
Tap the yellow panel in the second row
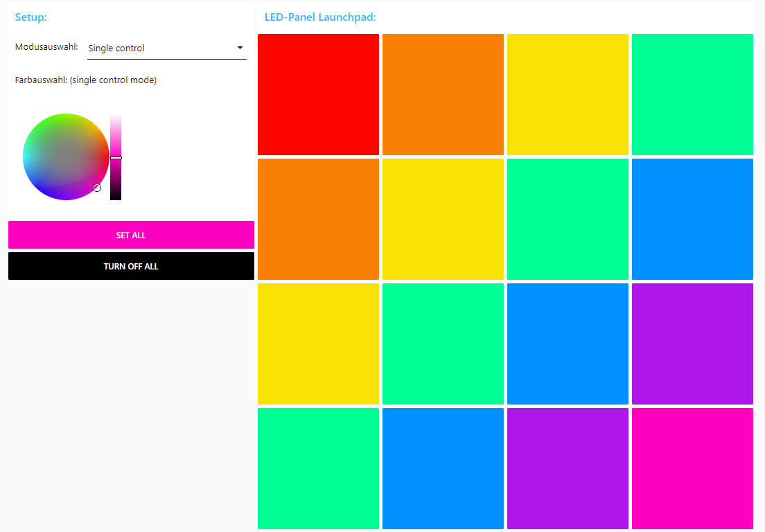(443, 219)
